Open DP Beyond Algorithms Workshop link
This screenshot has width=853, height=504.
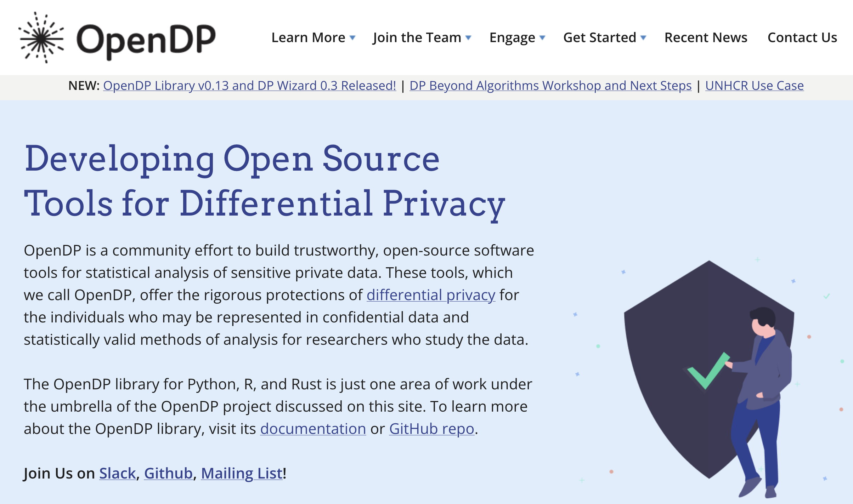(x=550, y=86)
